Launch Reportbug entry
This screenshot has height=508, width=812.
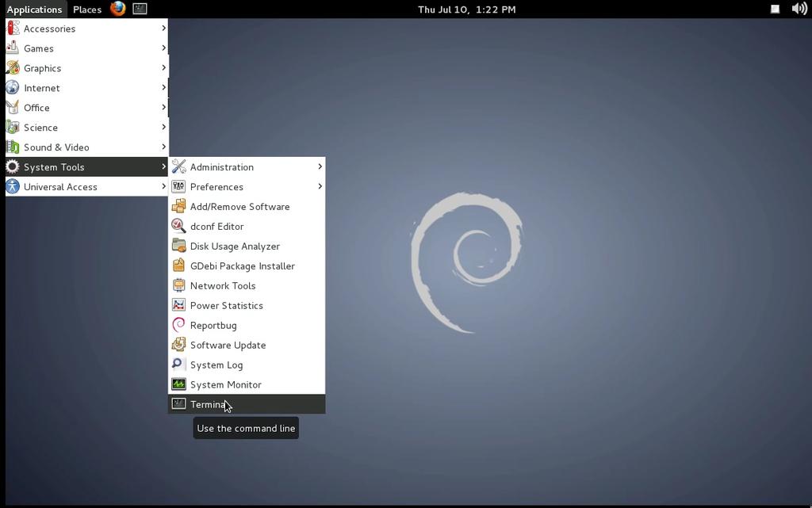(247, 325)
